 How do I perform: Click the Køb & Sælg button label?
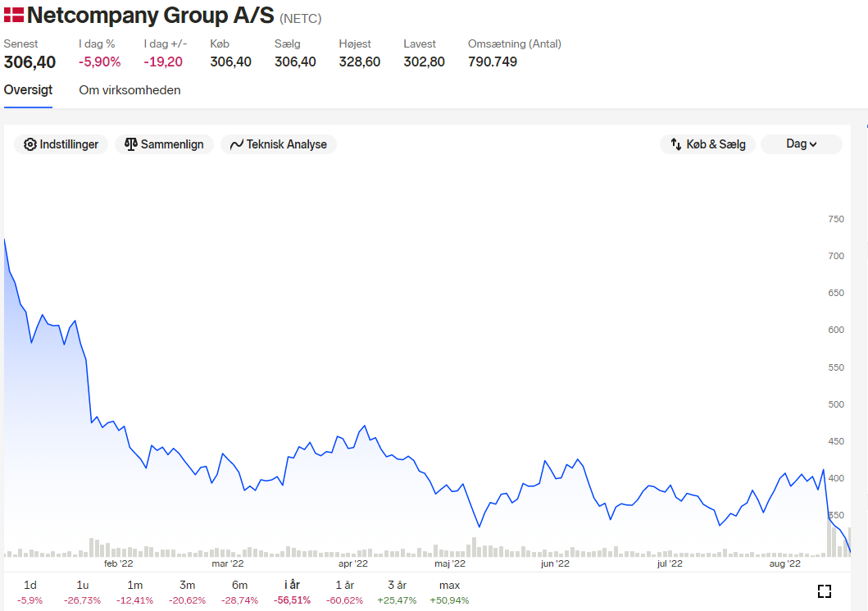pyautogui.click(x=716, y=144)
